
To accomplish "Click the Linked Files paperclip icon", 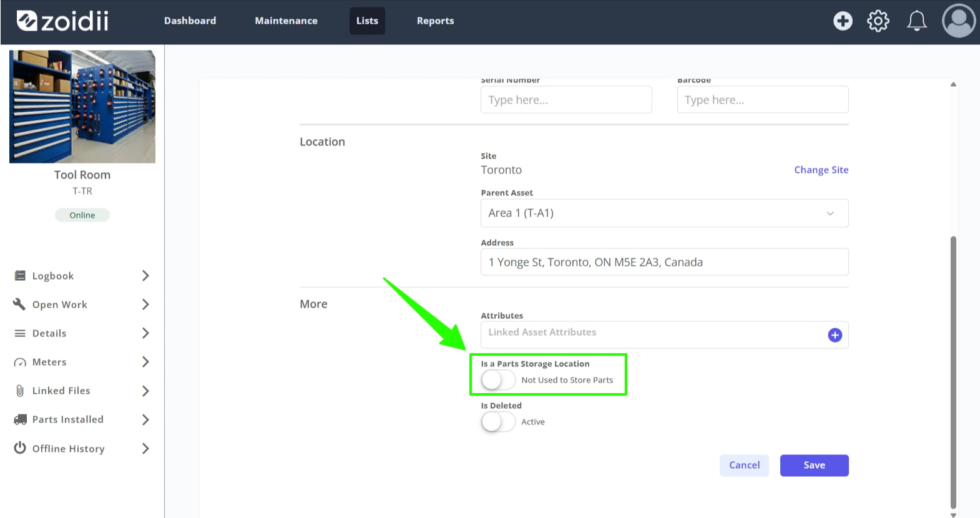I will click(x=20, y=391).
